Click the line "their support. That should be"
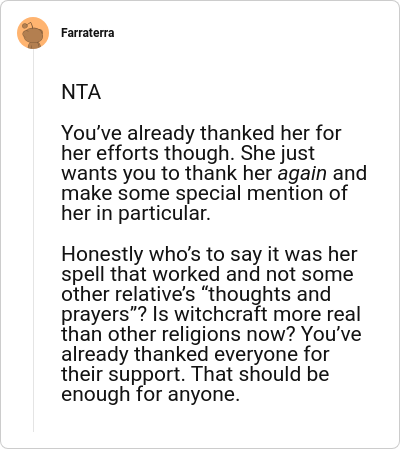The width and height of the screenshot is (400, 449). (195, 374)
